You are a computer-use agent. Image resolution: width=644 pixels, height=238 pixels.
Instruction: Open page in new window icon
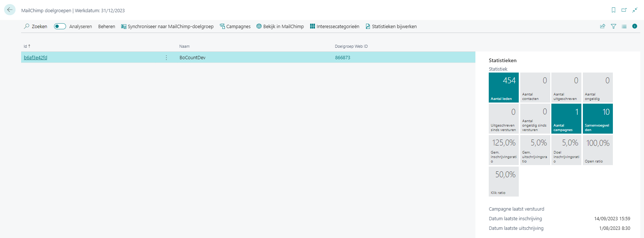(624, 10)
